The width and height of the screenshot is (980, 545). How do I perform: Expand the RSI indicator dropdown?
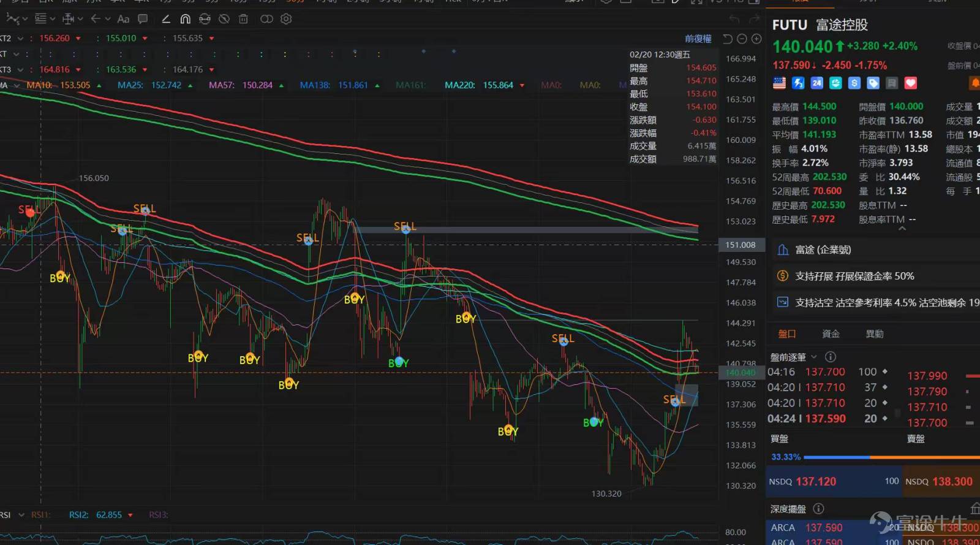(21, 515)
